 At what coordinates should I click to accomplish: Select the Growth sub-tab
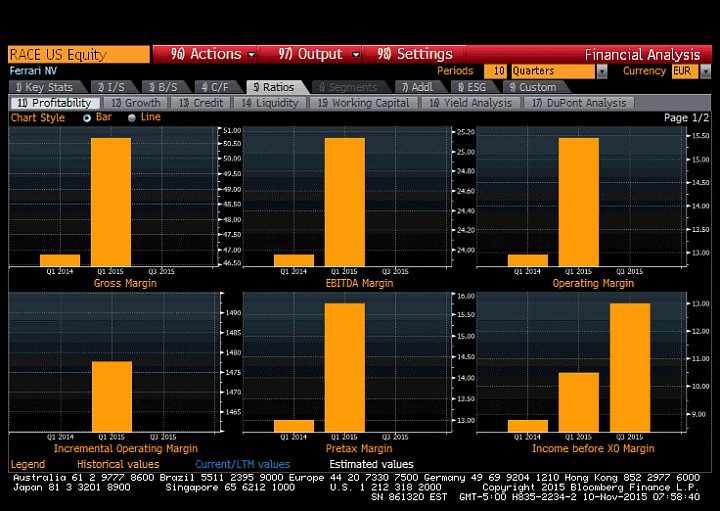coord(136,103)
